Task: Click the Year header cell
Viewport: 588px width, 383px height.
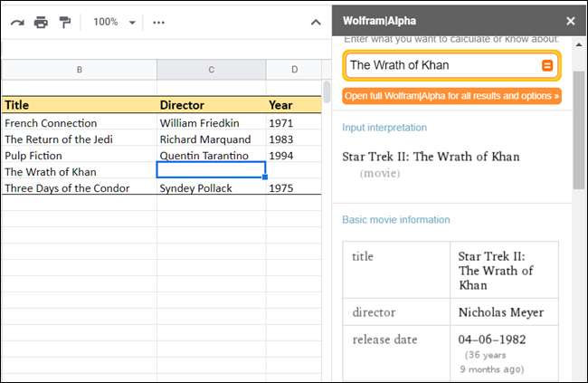Action: [294, 105]
